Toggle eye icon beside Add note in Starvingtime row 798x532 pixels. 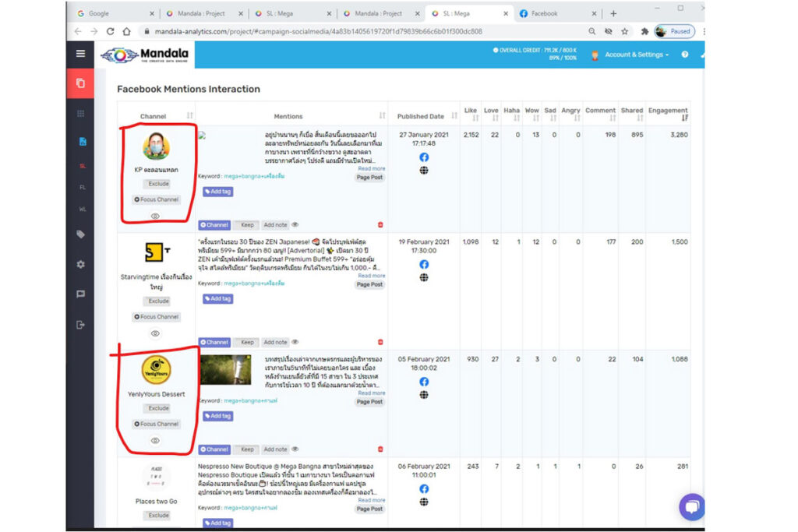(x=295, y=342)
